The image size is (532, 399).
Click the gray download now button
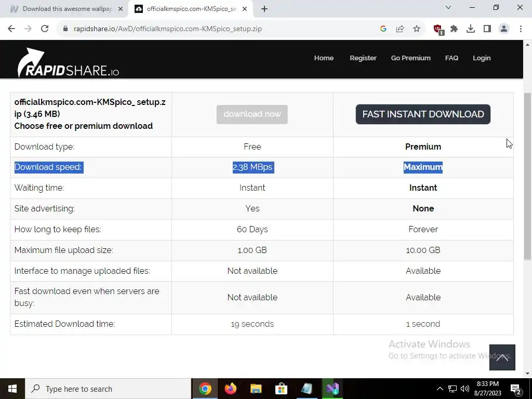[252, 114]
